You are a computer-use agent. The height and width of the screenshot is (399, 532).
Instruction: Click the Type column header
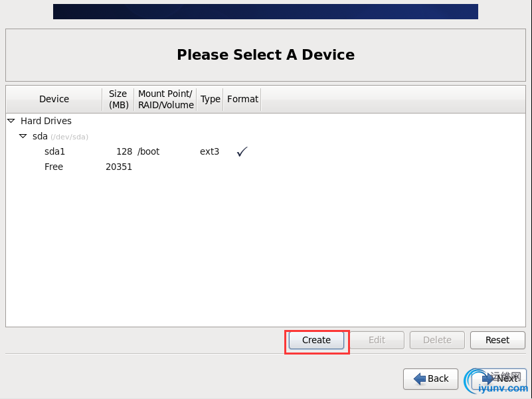(x=210, y=99)
